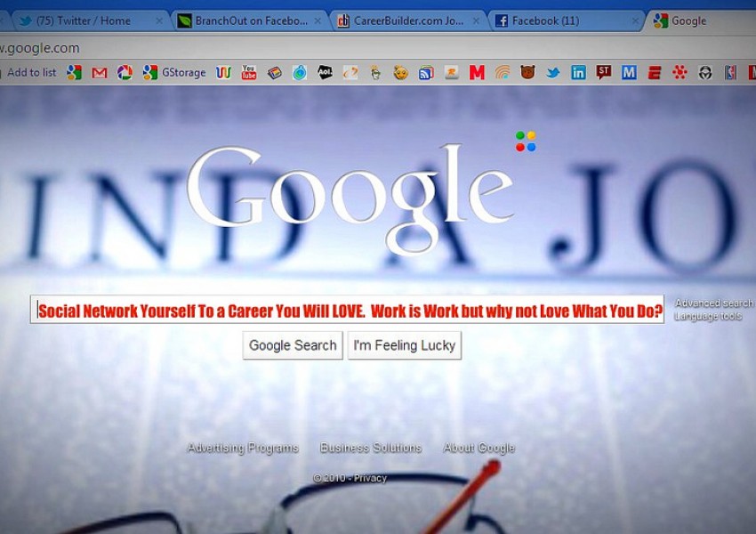
Task: Open the Gmail bookmark icon
Action: (100, 73)
